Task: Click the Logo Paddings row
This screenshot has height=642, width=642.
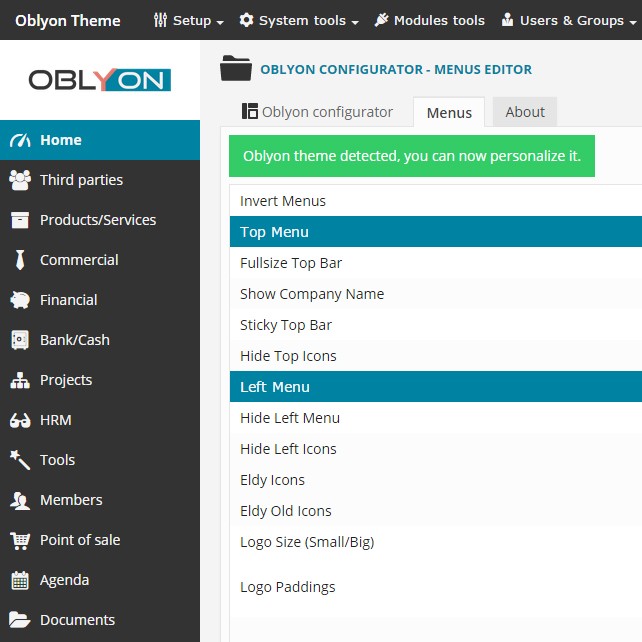Action: click(436, 587)
